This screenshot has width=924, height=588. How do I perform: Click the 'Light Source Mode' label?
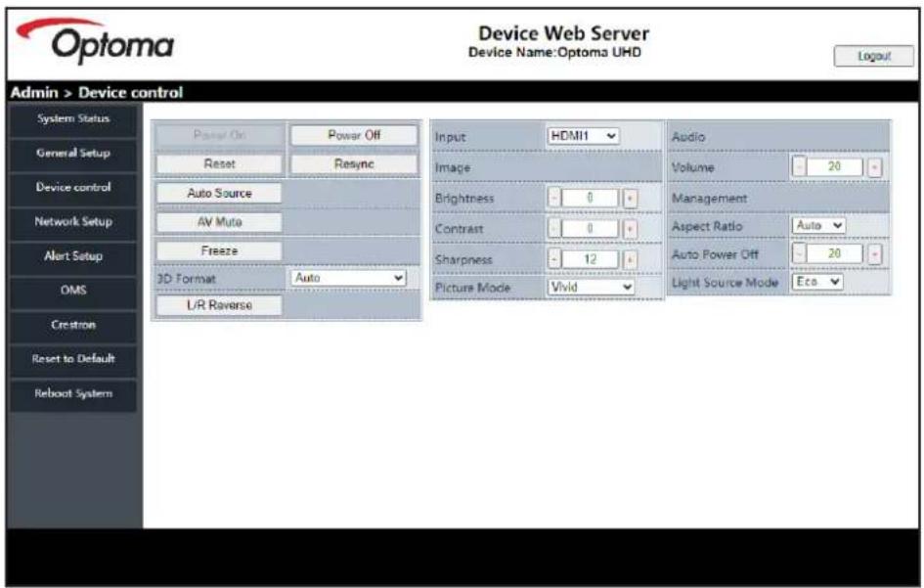pyautogui.click(x=725, y=283)
